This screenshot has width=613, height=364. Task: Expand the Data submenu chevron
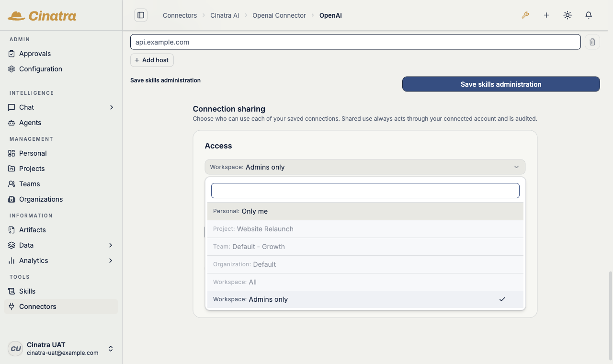click(111, 245)
